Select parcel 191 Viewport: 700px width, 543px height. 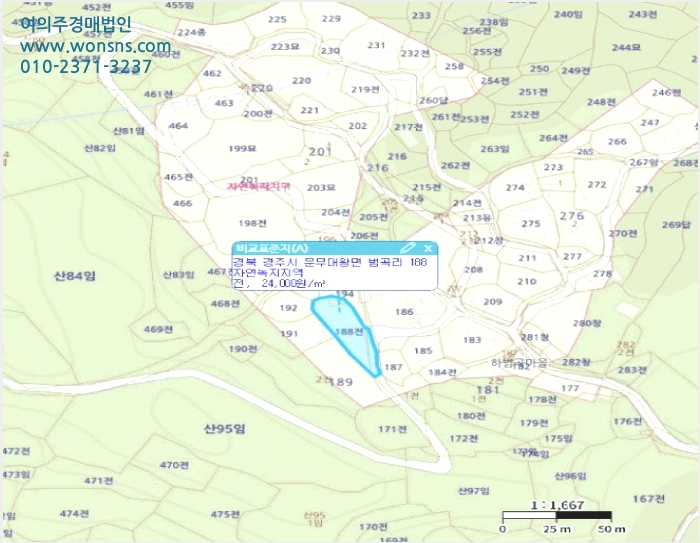(289, 334)
